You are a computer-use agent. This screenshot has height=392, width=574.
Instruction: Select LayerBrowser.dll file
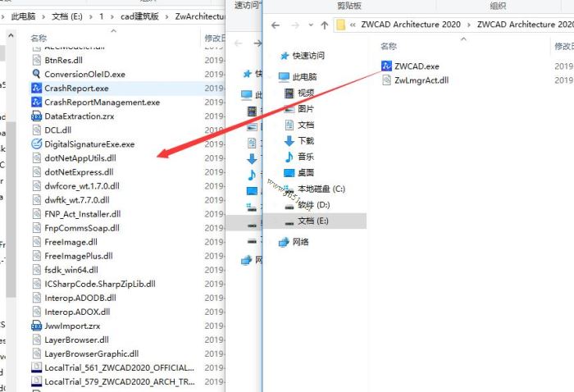point(76,340)
